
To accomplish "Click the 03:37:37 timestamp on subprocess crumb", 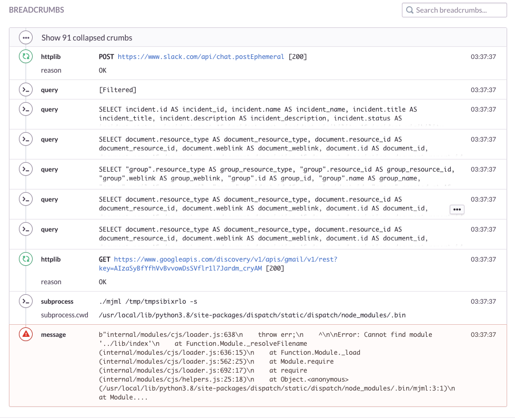I will click(483, 302).
